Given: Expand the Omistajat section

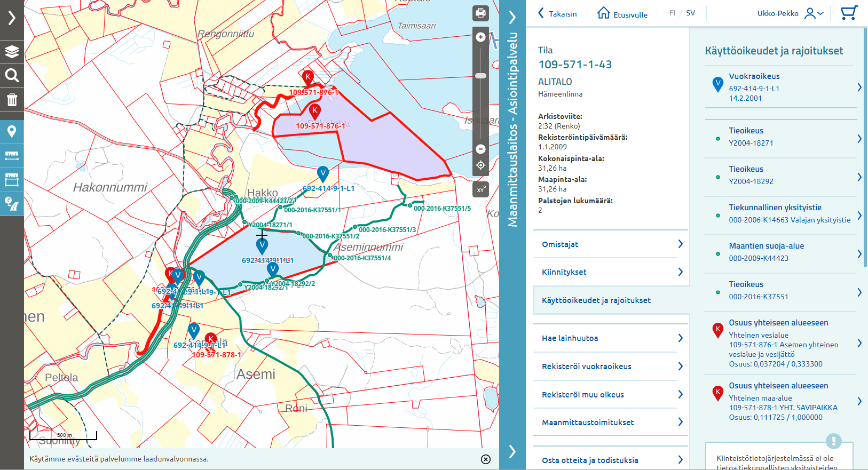Looking at the screenshot, I should (611, 244).
